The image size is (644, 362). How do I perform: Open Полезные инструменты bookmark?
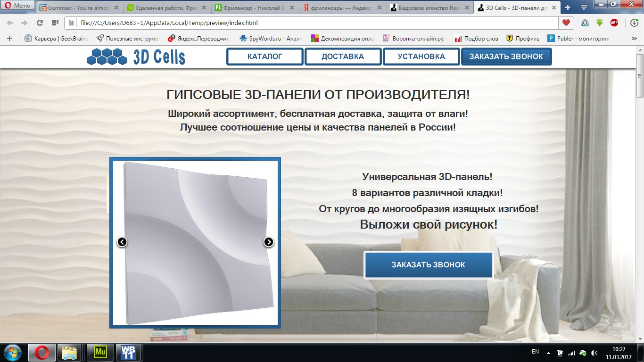tap(128, 39)
